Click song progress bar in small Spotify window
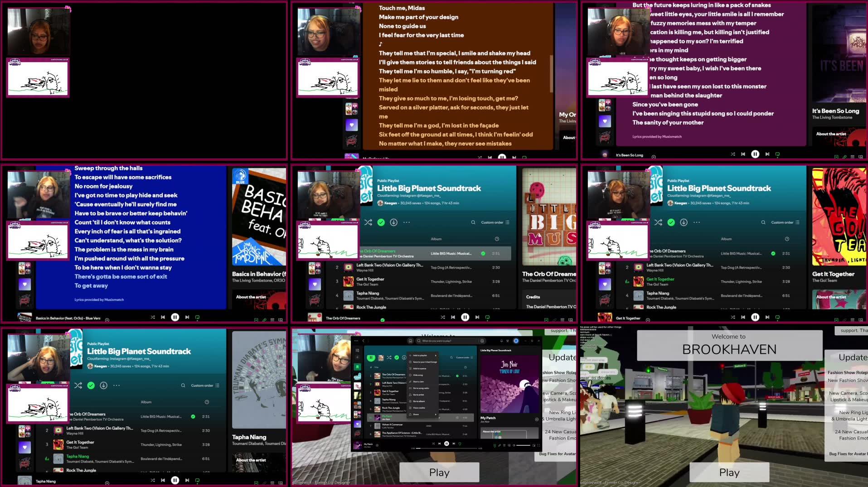 [446, 448]
